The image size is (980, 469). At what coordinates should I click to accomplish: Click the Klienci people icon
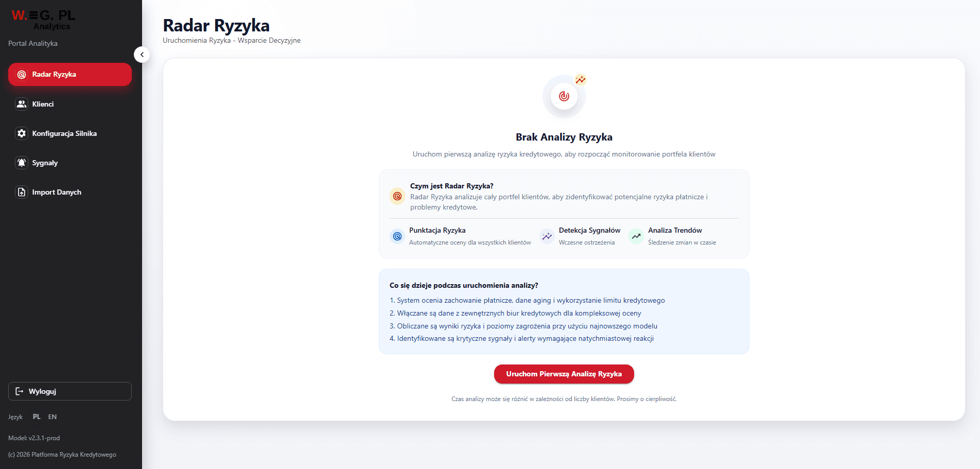22,104
